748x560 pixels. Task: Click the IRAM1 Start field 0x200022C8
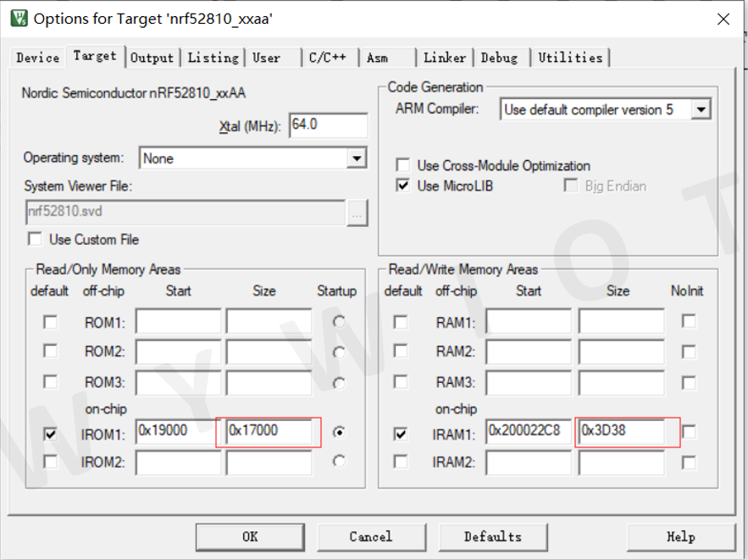(x=529, y=431)
